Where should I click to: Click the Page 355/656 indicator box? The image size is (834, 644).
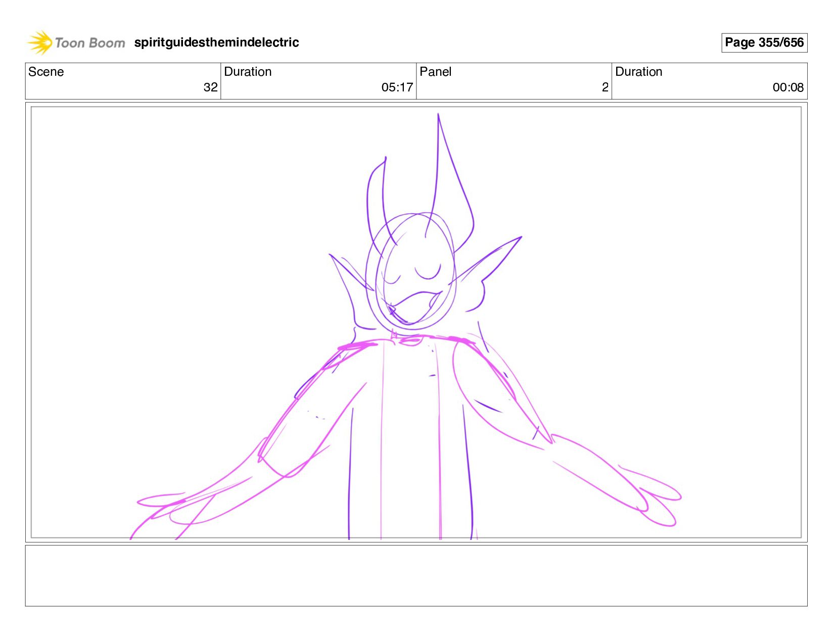(764, 42)
